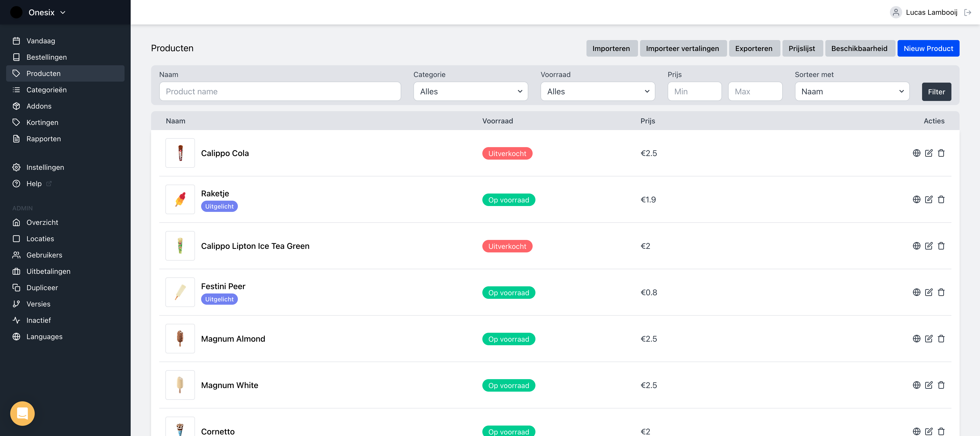Image resolution: width=980 pixels, height=436 pixels.
Task: Delete the Magnum Almond product
Action: pos(941,338)
